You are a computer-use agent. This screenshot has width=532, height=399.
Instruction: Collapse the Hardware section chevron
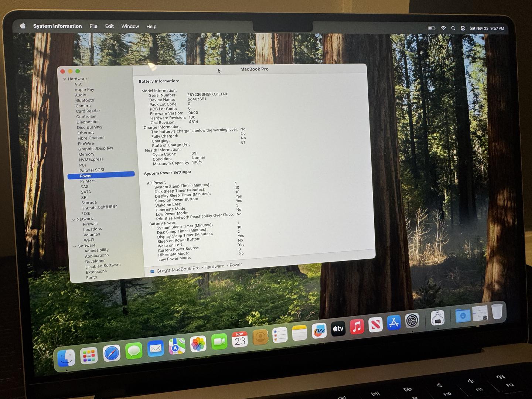point(64,79)
